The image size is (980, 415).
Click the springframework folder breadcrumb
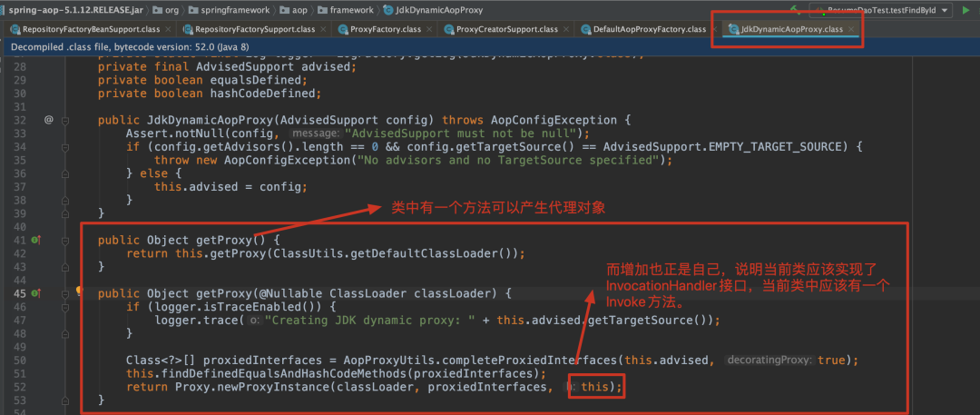229,10
